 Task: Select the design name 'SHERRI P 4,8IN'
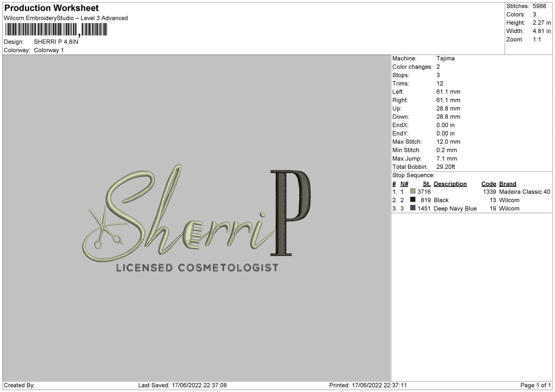pyautogui.click(x=56, y=42)
